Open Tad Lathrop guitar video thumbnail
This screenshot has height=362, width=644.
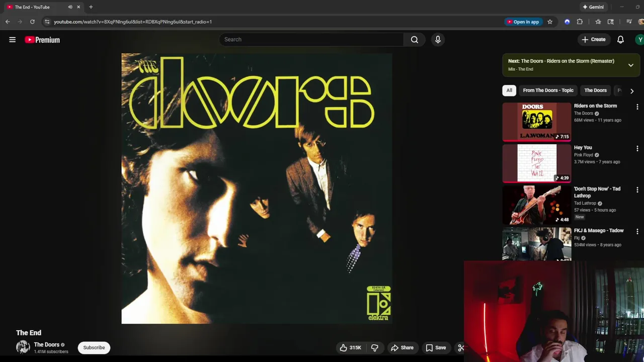(x=537, y=205)
